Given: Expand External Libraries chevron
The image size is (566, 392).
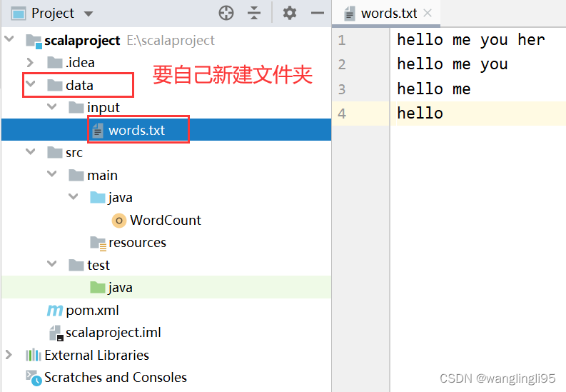Looking at the screenshot, I should (x=9, y=355).
